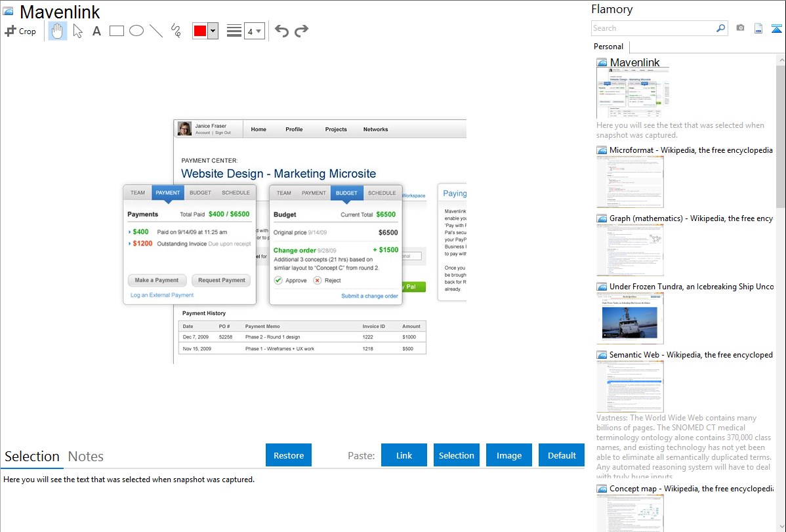This screenshot has width=786, height=532.
Task: Click icon beside Under Frozen Tundra entry
Action: click(602, 286)
